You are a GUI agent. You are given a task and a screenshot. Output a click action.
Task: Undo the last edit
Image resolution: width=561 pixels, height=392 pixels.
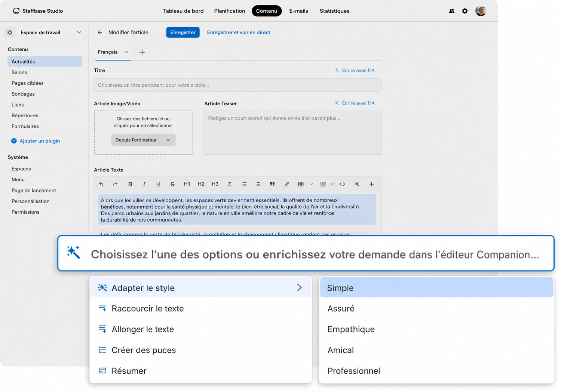[101, 184]
